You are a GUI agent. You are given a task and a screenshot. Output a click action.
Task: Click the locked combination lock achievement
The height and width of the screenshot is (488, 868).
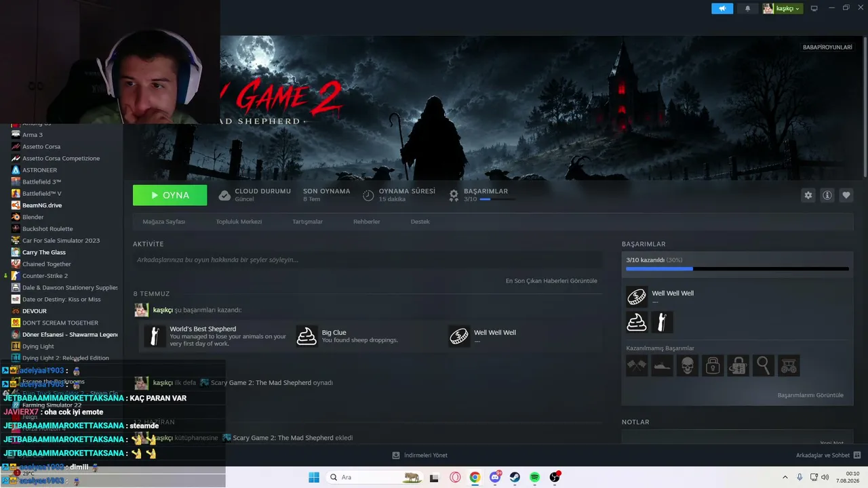point(738,365)
